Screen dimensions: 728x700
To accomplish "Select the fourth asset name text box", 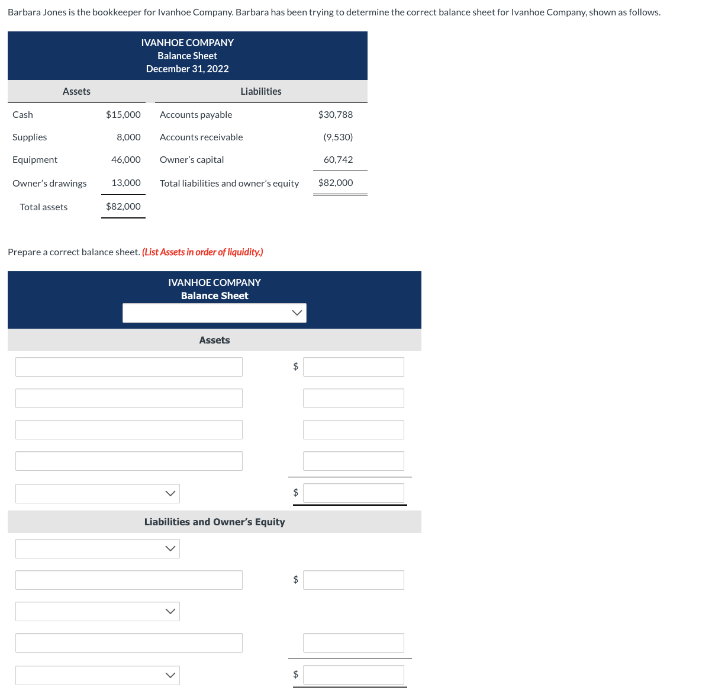I will coord(128,461).
